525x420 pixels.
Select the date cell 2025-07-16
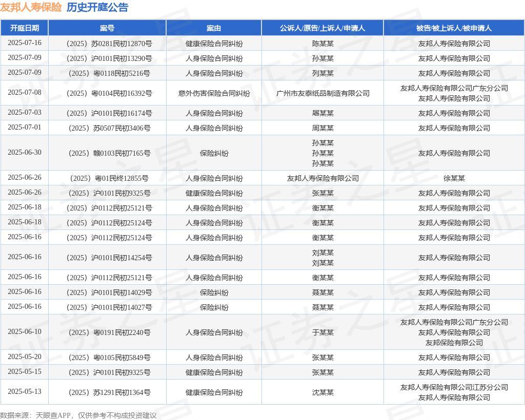25,43
